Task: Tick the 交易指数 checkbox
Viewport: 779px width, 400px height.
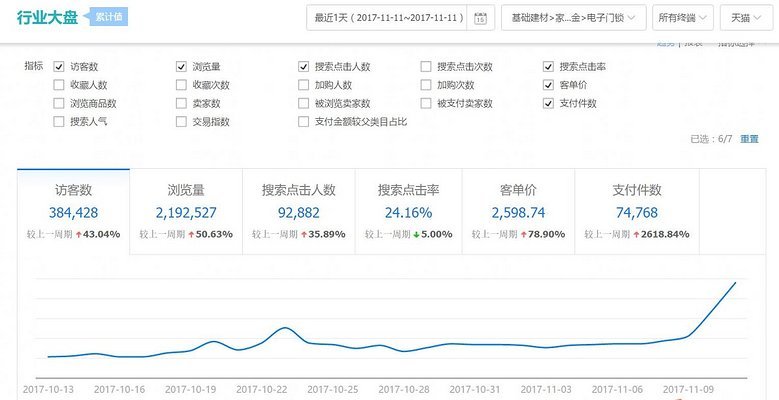Action: point(181,122)
